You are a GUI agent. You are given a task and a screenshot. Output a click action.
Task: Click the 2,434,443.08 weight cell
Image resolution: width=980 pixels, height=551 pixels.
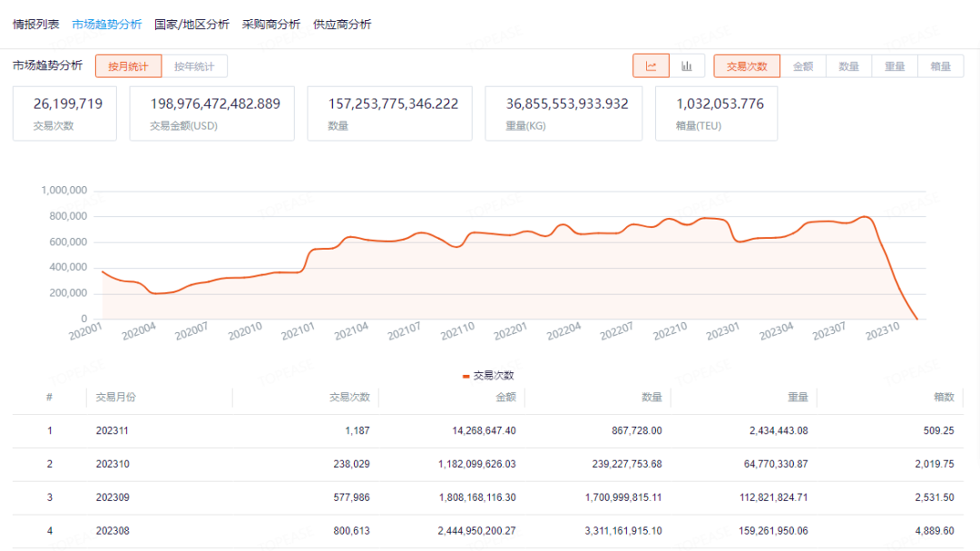pos(779,431)
